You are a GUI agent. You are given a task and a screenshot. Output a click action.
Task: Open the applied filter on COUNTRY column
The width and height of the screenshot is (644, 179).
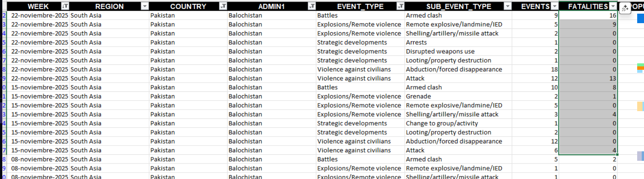pyautogui.click(x=223, y=6)
